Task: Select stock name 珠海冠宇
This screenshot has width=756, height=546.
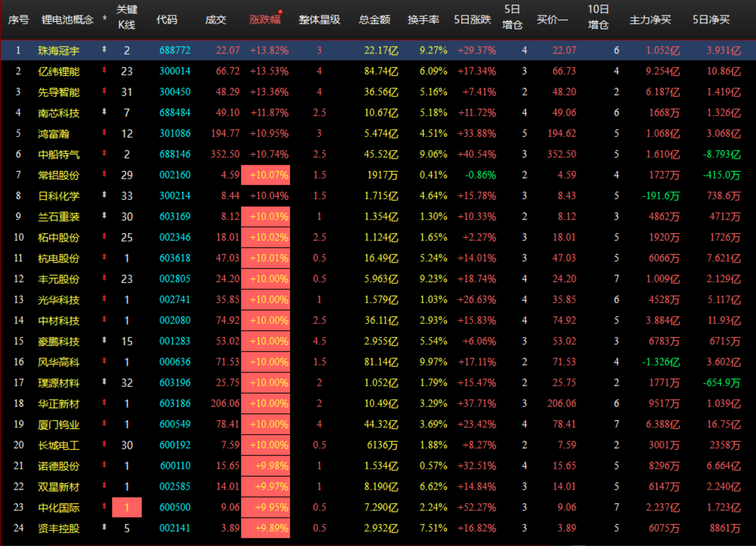Action: coord(59,50)
